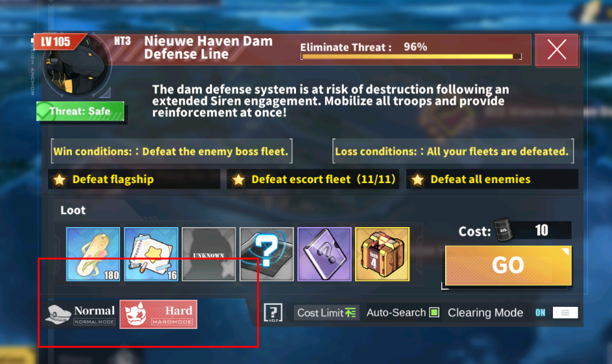Open the blue question mark map loot
This screenshot has width=612, height=364.
(267, 254)
